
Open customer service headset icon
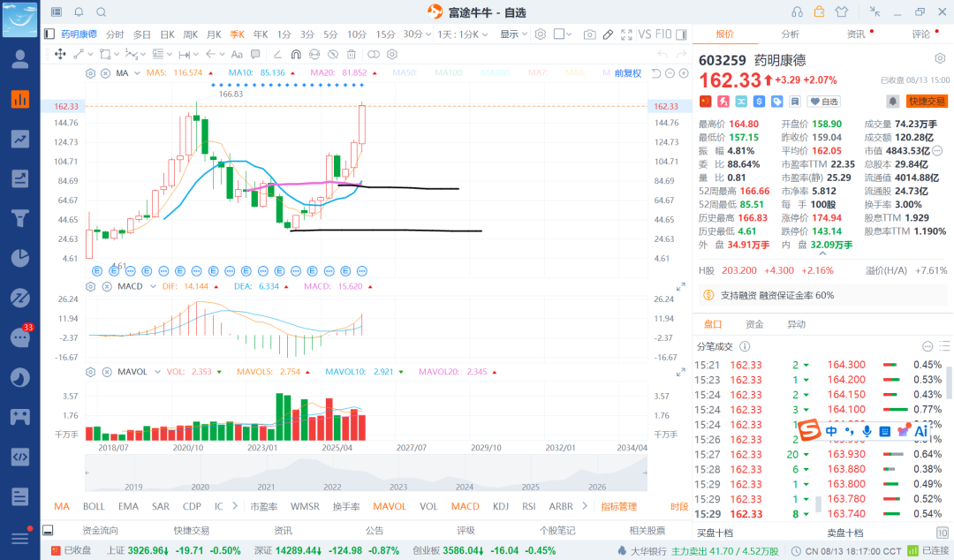tap(797, 11)
